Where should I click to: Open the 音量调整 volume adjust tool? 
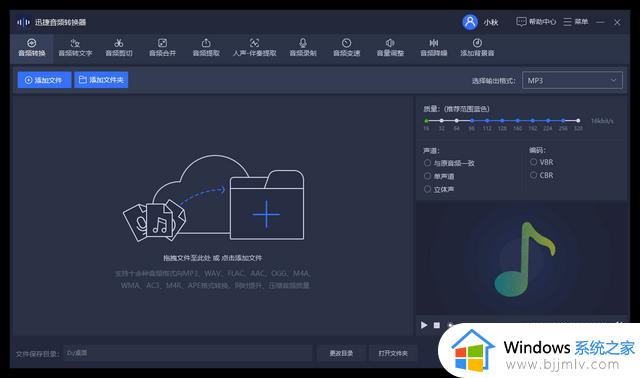coord(390,48)
